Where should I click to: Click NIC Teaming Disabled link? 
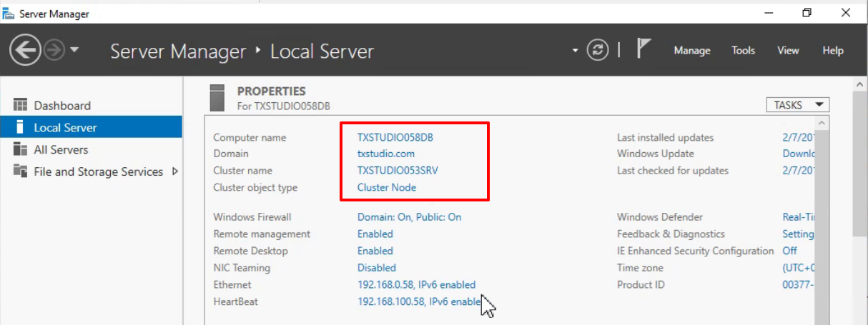click(x=377, y=268)
